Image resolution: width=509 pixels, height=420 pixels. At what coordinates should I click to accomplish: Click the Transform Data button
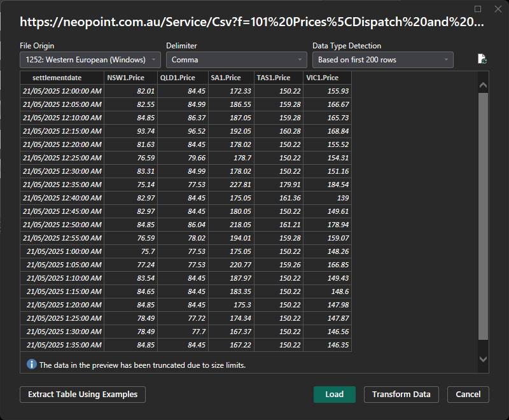[401, 395]
